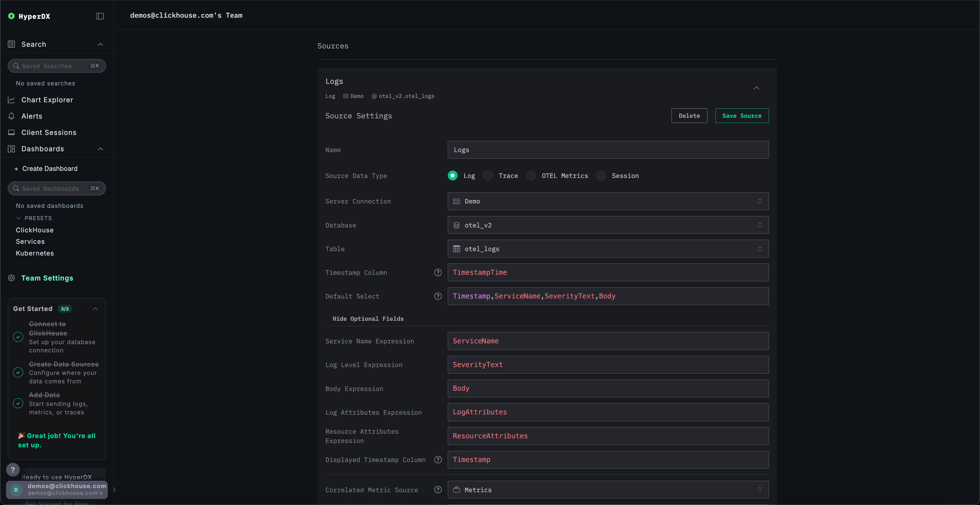Open Team Settings via the gear icon
980x505 pixels.
[x=11, y=278]
